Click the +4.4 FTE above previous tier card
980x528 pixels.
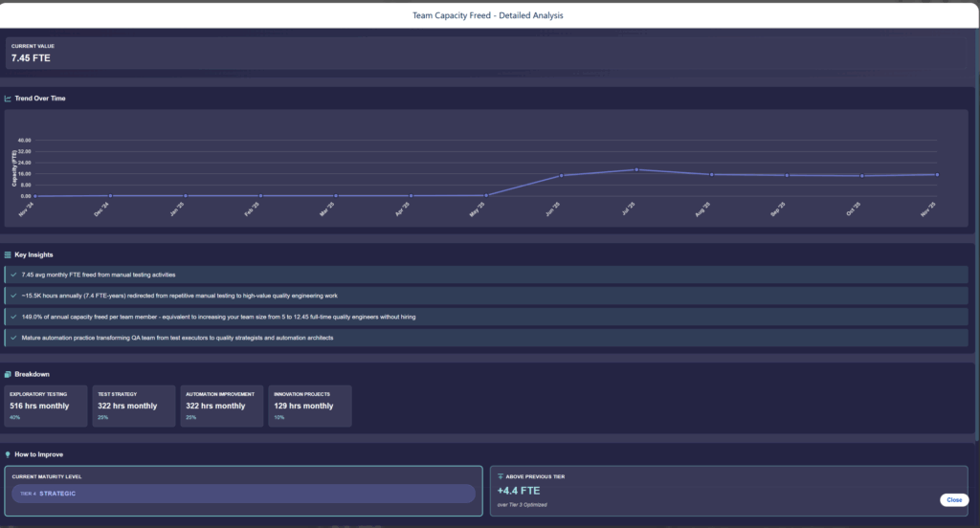coord(728,492)
